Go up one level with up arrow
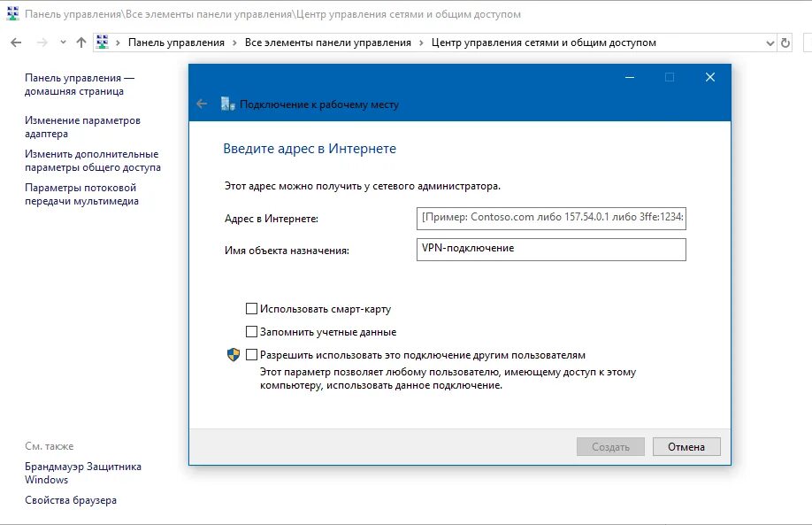This screenshot has height=525, width=812. (81, 42)
